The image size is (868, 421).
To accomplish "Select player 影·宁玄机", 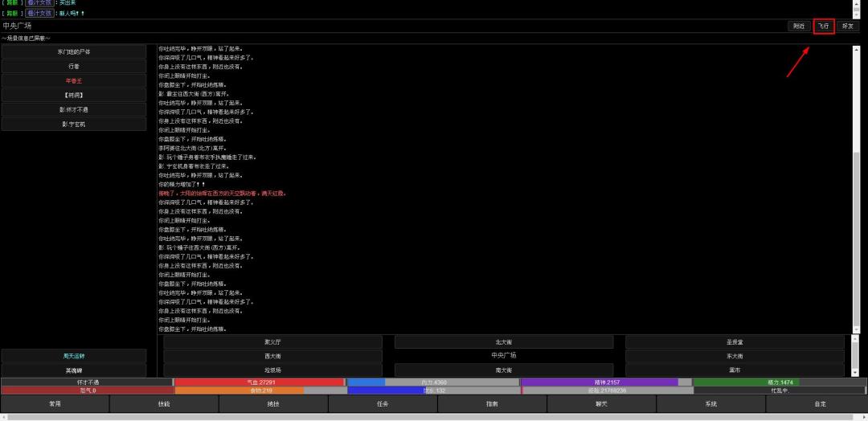I will pyautogui.click(x=74, y=124).
